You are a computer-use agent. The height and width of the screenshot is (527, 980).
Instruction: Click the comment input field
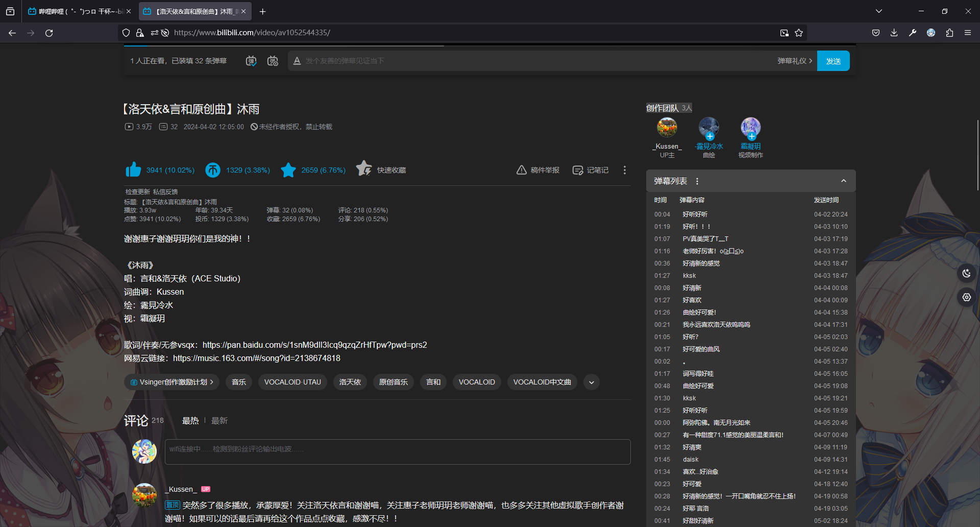click(x=397, y=451)
